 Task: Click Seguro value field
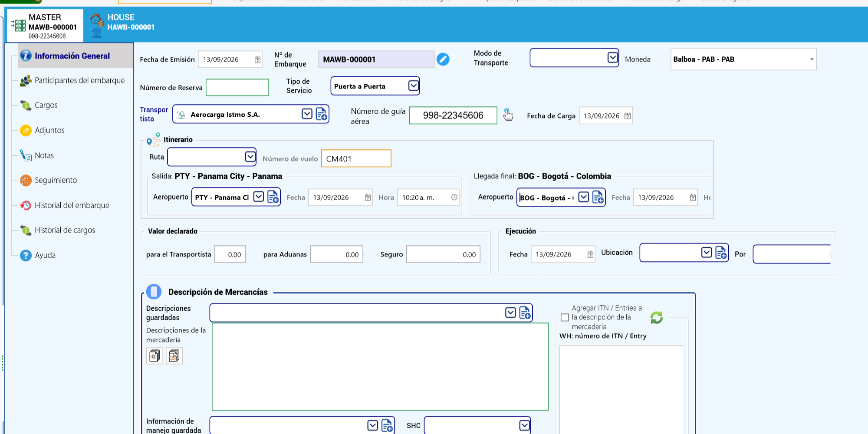443,254
